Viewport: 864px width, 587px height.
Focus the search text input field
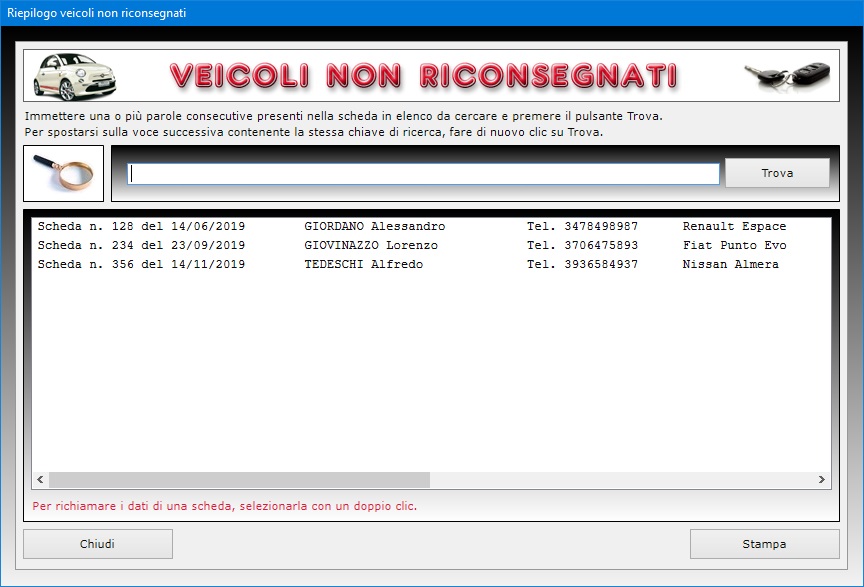point(423,174)
